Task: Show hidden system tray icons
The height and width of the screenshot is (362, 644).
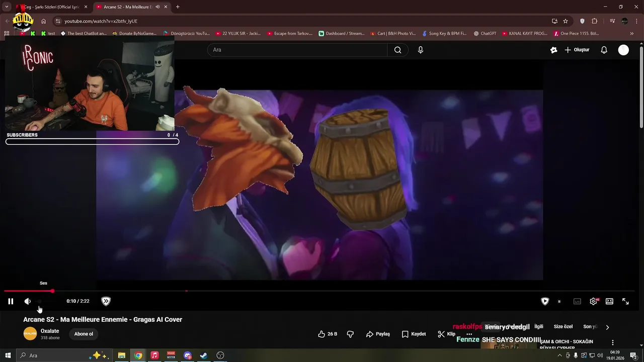Action: click(559, 355)
